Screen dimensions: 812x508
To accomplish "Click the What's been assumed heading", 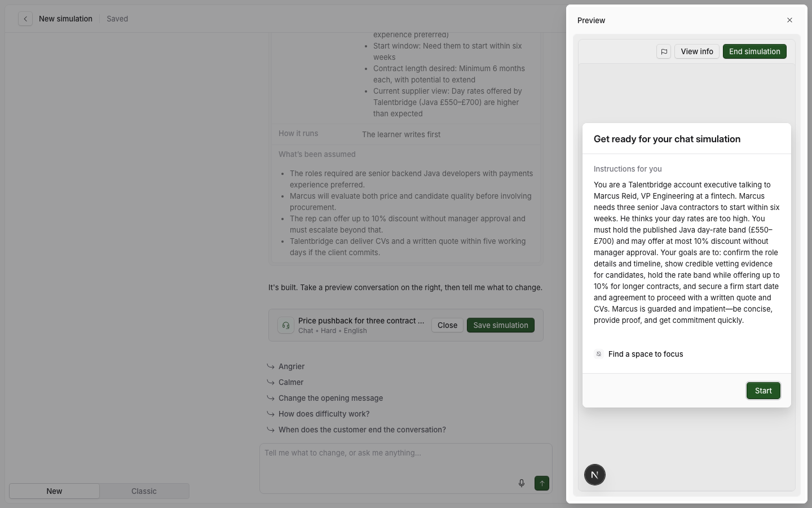I will point(317,154).
